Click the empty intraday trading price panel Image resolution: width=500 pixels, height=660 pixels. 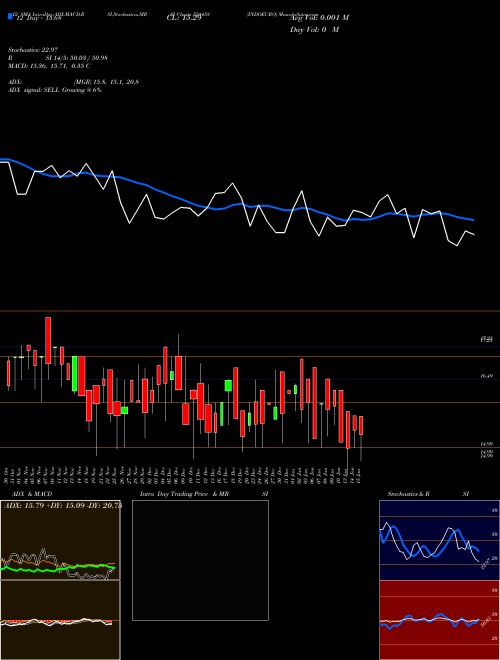tap(200, 560)
